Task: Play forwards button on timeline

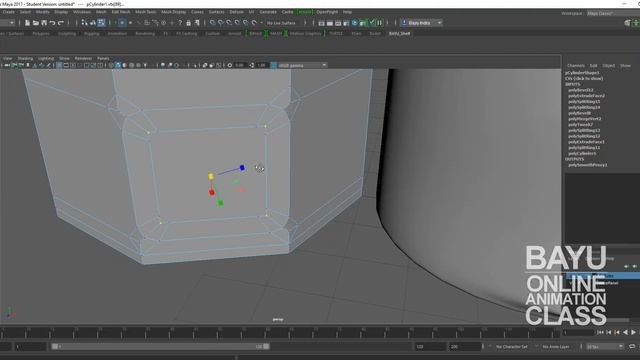Action: (x=633, y=333)
